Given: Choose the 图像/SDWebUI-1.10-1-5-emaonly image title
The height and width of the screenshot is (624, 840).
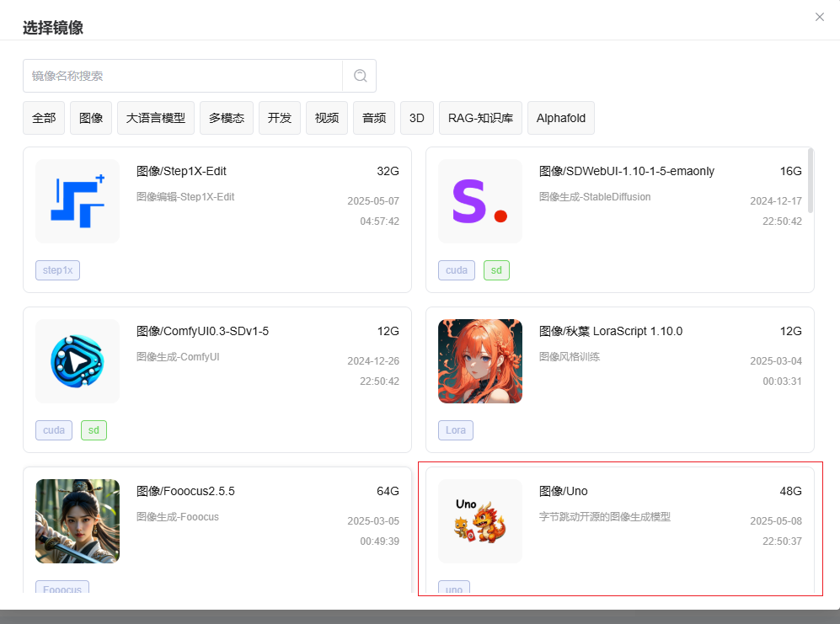Looking at the screenshot, I should 627,171.
